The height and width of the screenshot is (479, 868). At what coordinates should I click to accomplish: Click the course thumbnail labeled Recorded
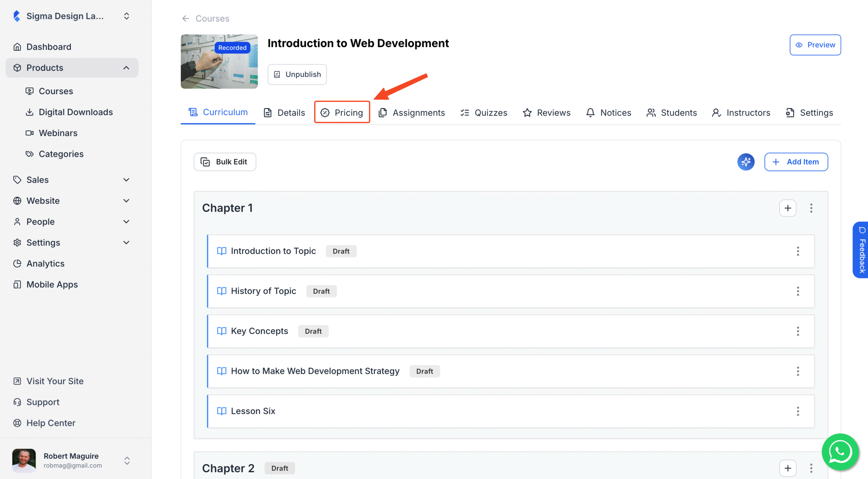(x=219, y=61)
